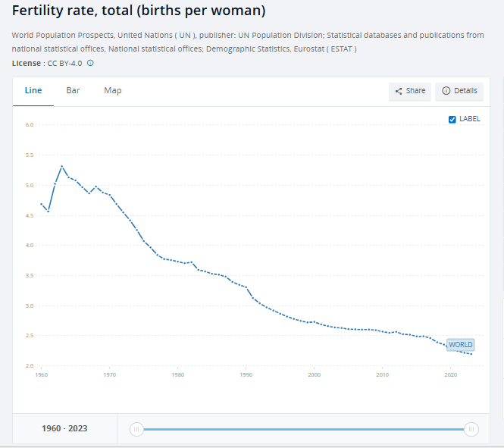Screen dimensions: 504x448
Task: Switch to the Bar tab
Action: tap(73, 90)
